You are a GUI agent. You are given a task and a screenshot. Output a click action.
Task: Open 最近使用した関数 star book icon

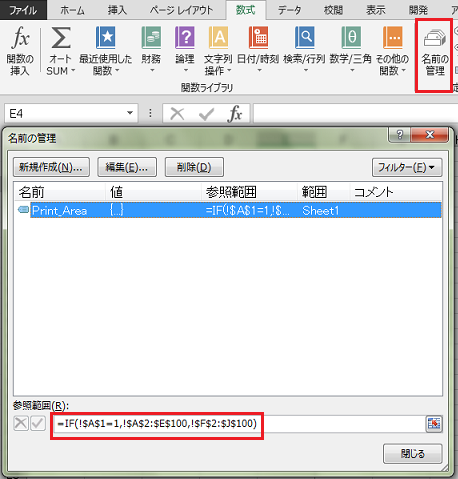click(106, 38)
